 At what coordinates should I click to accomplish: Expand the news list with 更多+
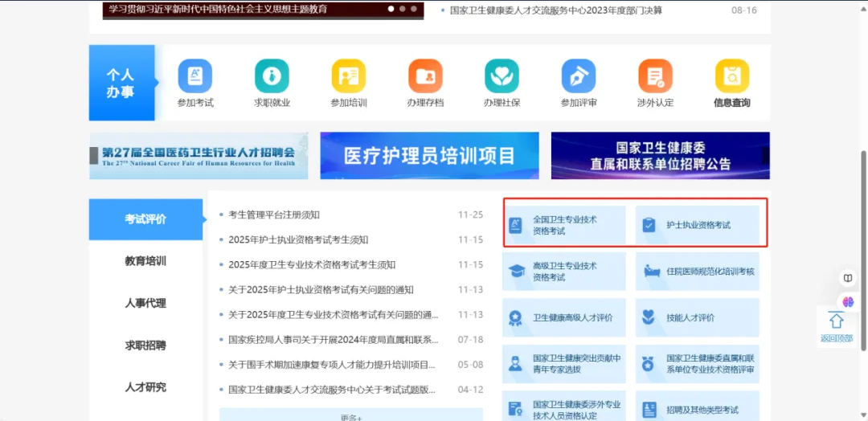(x=351, y=416)
